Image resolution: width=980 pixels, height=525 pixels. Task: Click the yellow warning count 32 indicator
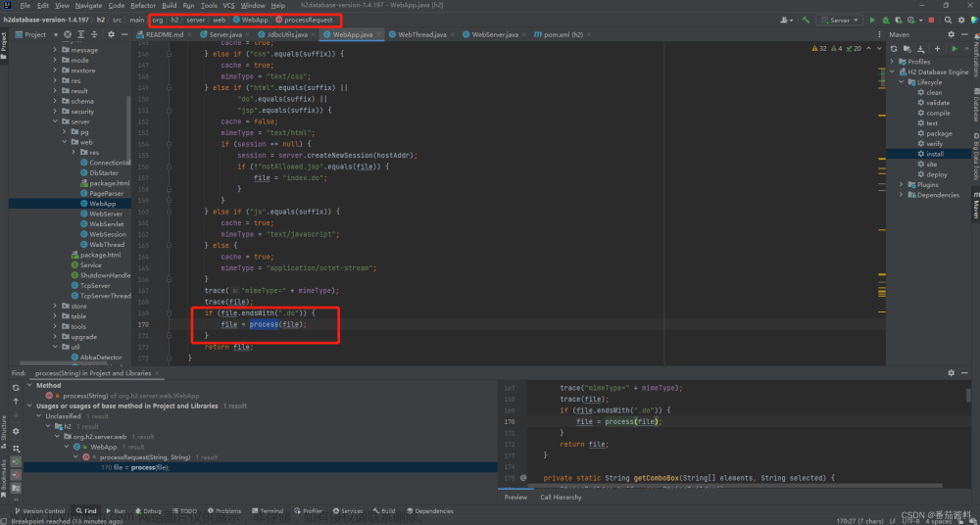point(818,48)
